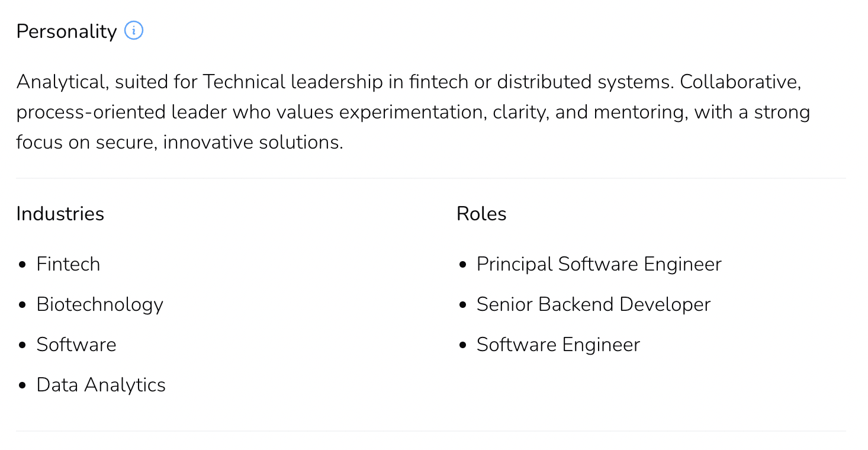Viewport: 868px width, 450px height.
Task: Select the Software Engineer role item
Action: click(x=558, y=345)
